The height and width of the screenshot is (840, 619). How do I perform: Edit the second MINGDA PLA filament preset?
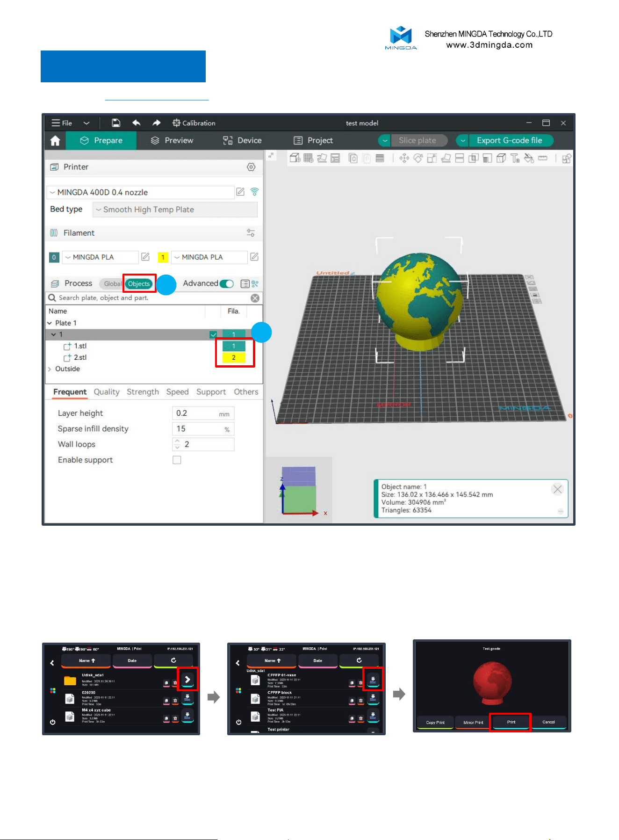(254, 257)
